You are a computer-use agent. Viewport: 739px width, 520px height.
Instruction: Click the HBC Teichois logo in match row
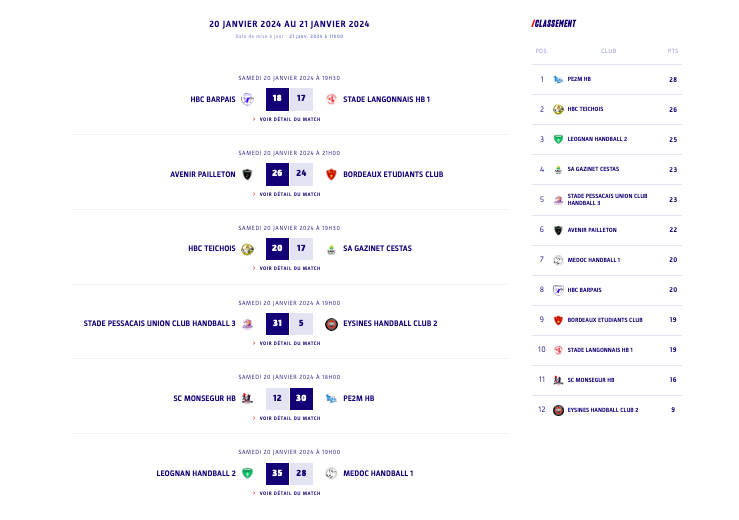(x=247, y=249)
